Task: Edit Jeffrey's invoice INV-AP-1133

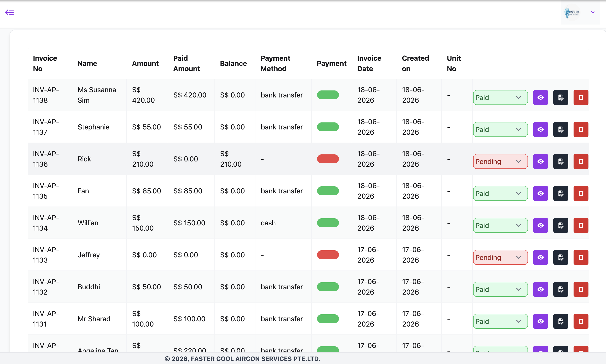Action: 561,257
